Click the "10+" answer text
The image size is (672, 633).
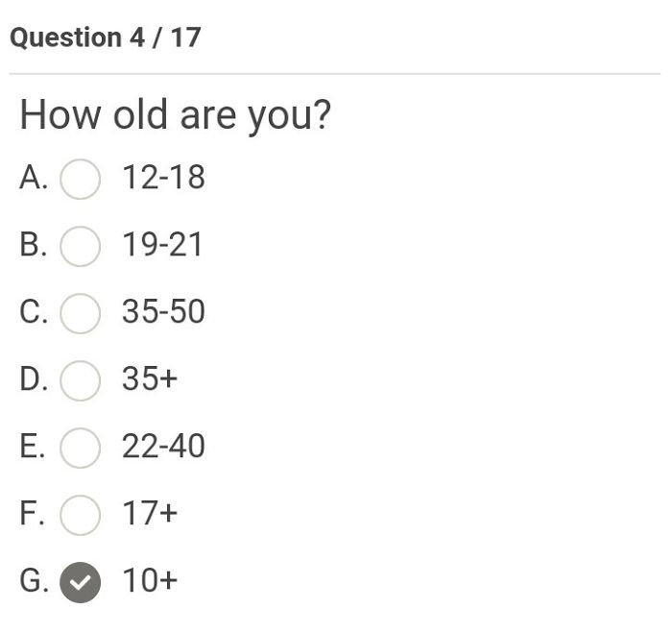(x=150, y=581)
